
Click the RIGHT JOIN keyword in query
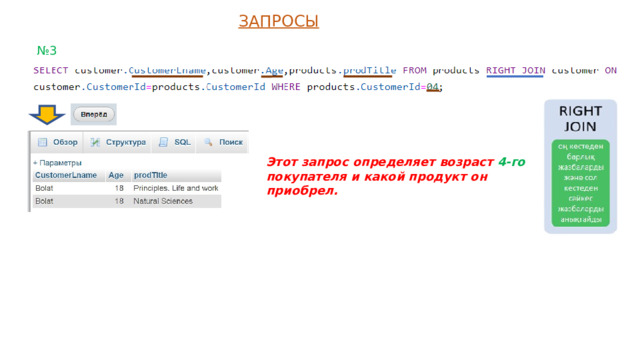pyautogui.click(x=516, y=70)
